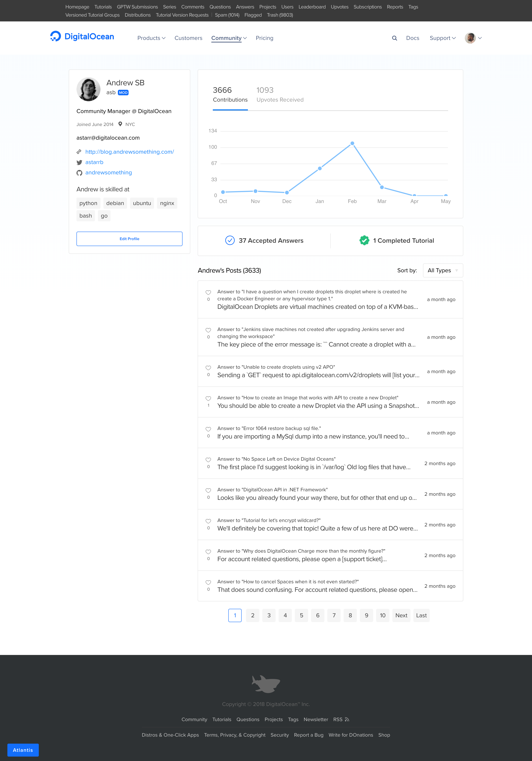Click the search magnifier icon

coord(394,38)
